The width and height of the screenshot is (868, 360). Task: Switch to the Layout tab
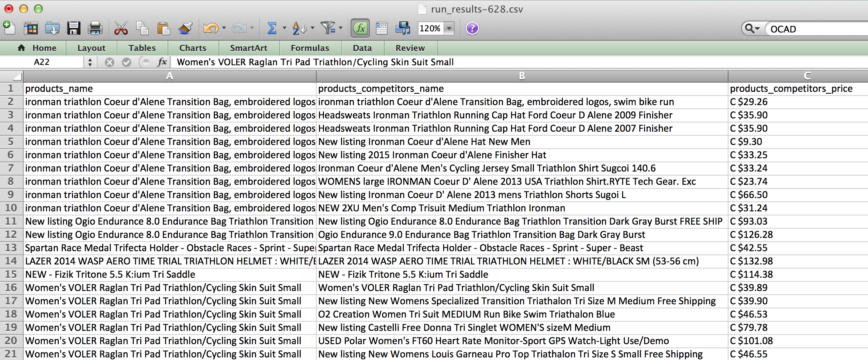click(92, 48)
